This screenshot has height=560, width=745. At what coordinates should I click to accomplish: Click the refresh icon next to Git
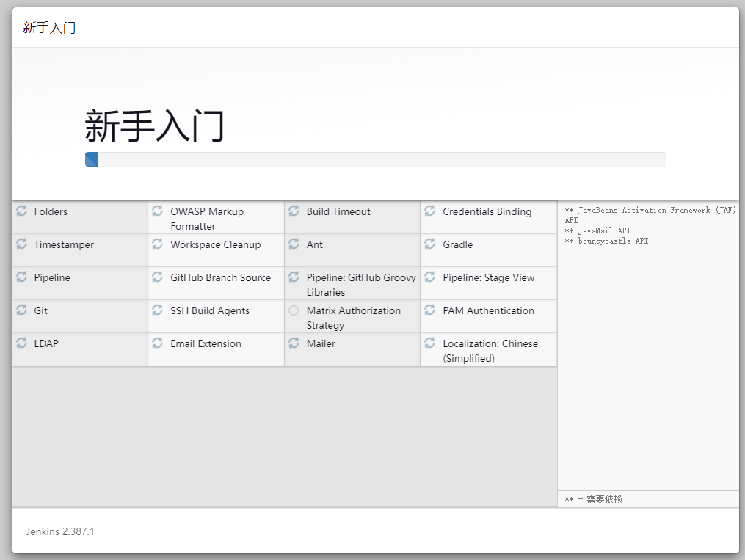[21, 310]
